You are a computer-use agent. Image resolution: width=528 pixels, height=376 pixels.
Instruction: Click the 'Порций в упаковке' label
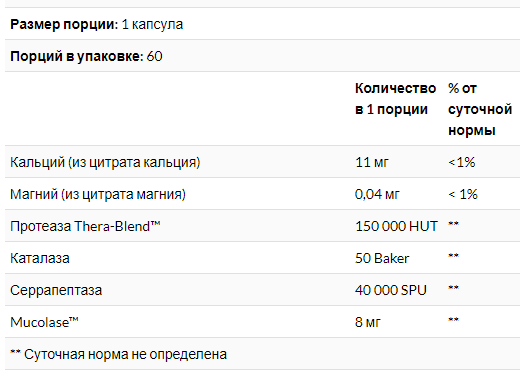[77, 56]
